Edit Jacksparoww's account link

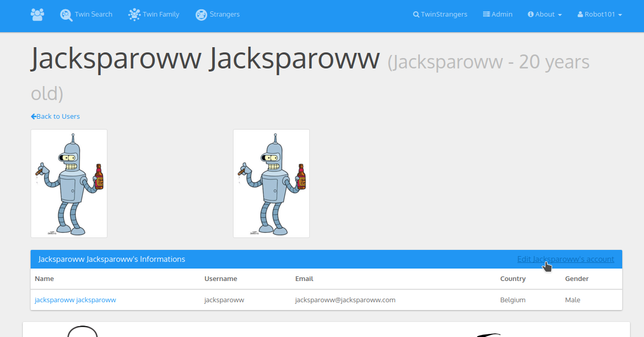[x=566, y=259]
